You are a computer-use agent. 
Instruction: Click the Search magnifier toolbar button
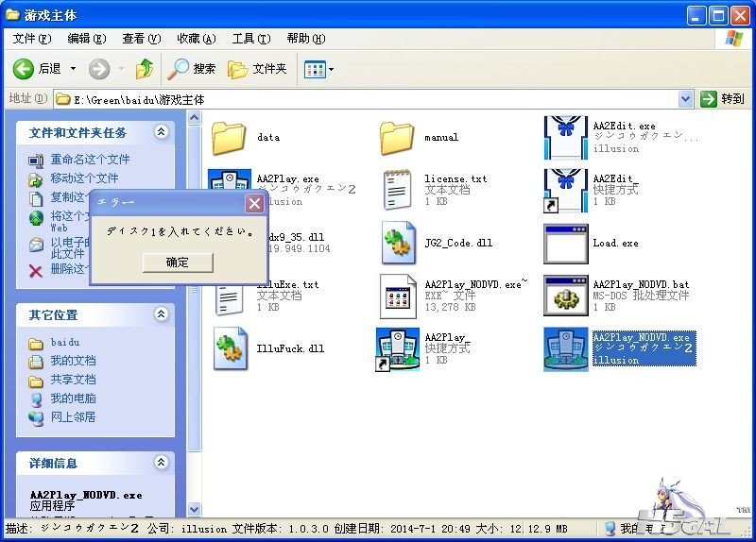tap(192, 69)
